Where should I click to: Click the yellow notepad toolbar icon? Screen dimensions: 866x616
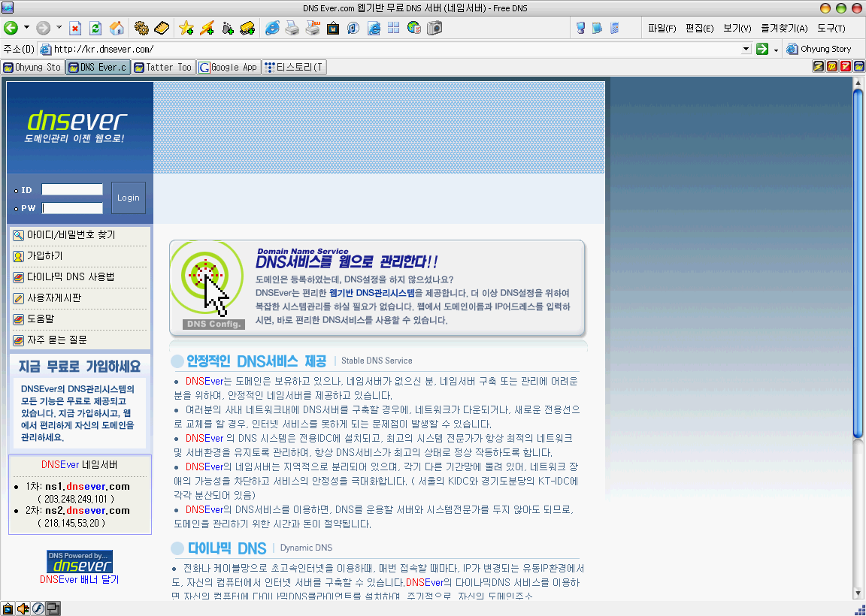(x=162, y=28)
